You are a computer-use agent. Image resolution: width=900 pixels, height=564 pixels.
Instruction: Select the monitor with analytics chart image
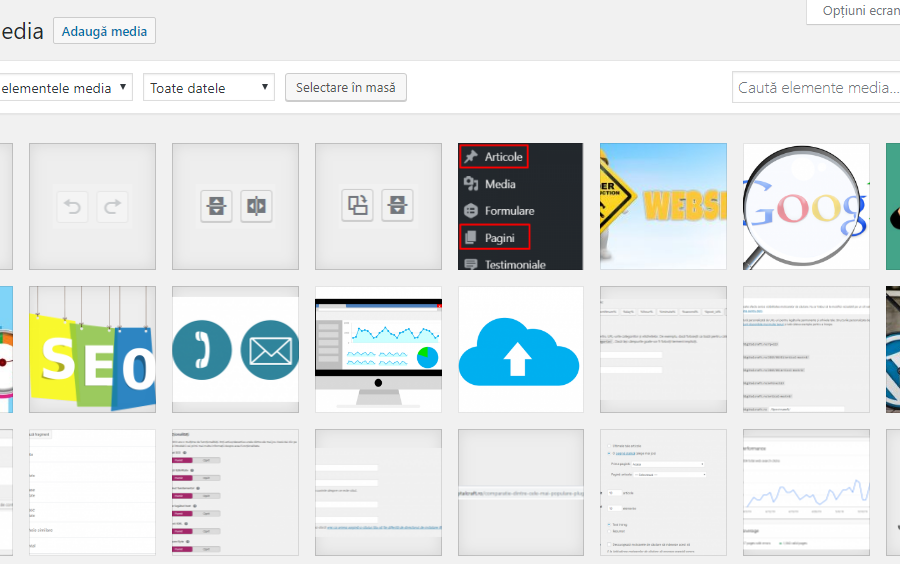pos(378,349)
